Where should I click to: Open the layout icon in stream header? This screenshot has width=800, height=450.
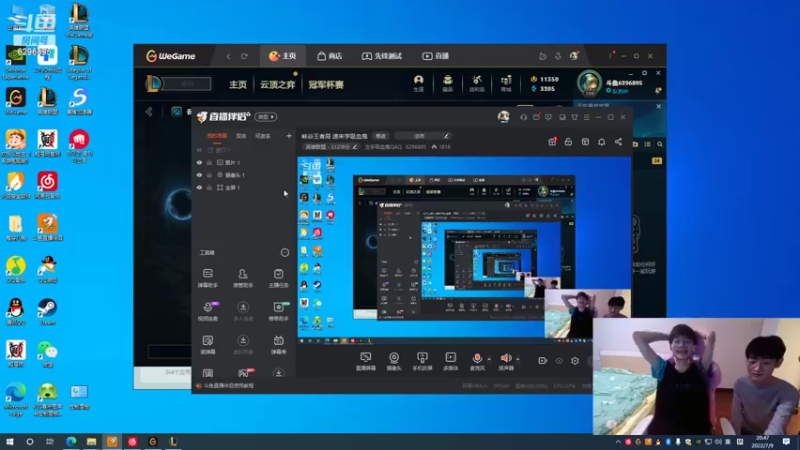[585, 142]
